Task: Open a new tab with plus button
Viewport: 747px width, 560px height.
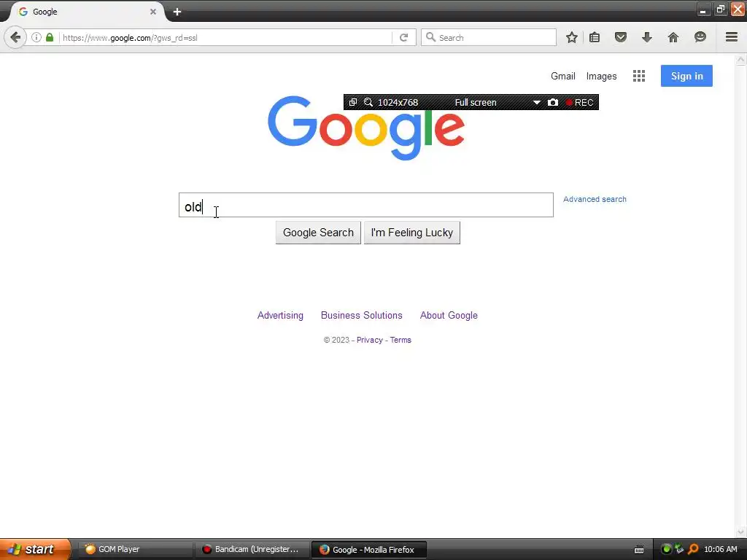Action: pyautogui.click(x=177, y=12)
